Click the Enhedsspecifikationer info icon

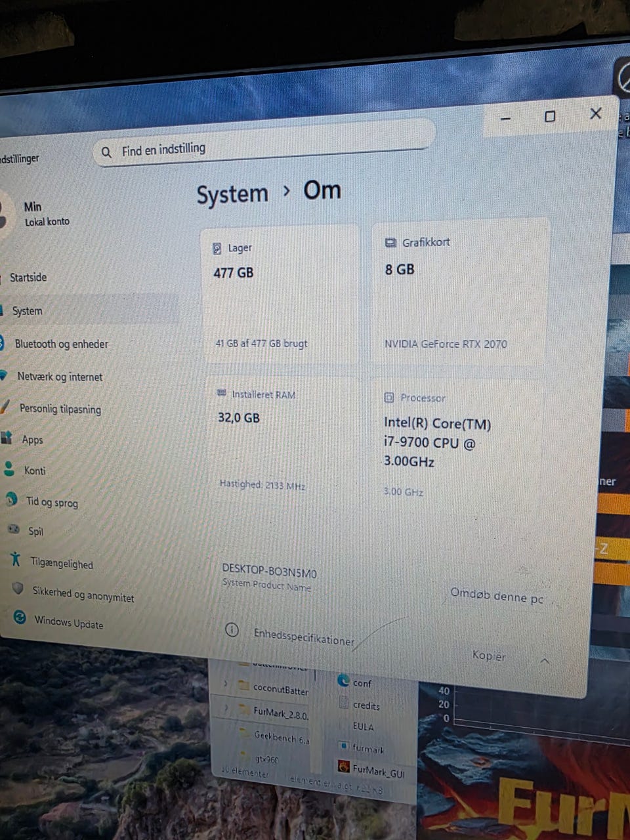232,630
